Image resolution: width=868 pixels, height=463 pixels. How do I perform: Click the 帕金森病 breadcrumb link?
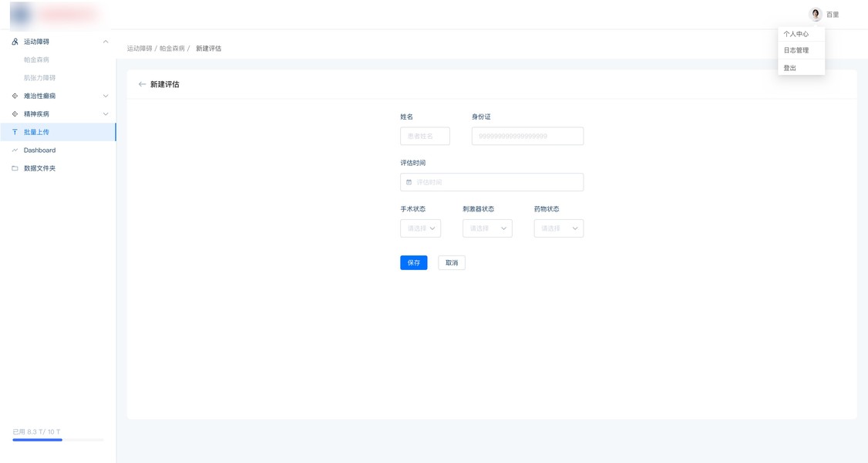[x=172, y=49]
